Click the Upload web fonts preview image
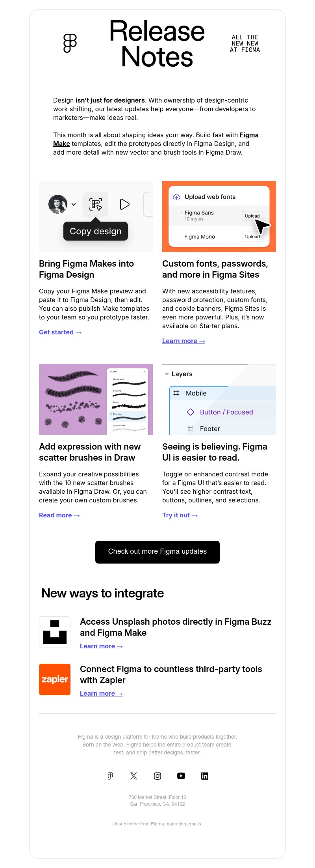 tap(219, 216)
